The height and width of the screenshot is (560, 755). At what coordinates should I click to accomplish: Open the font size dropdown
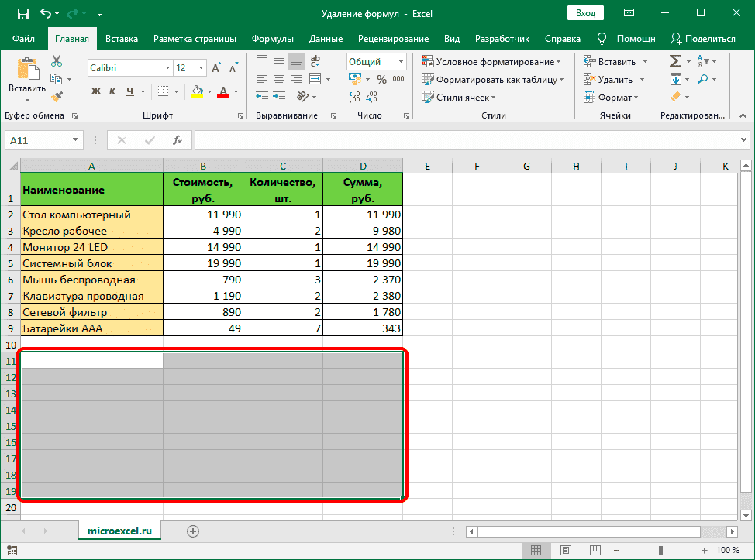tap(200, 67)
